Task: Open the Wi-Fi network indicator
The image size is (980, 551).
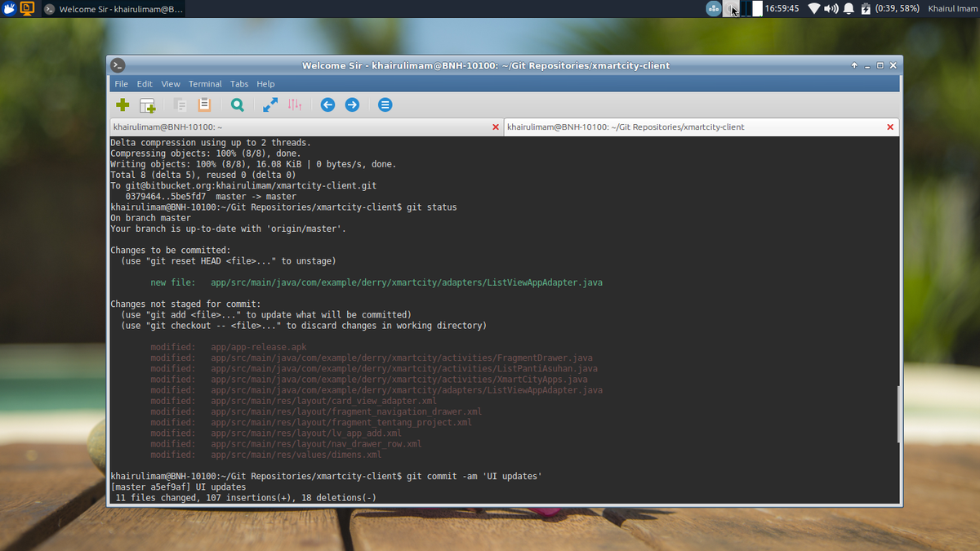Action: pyautogui.click(x=814, y=8)
